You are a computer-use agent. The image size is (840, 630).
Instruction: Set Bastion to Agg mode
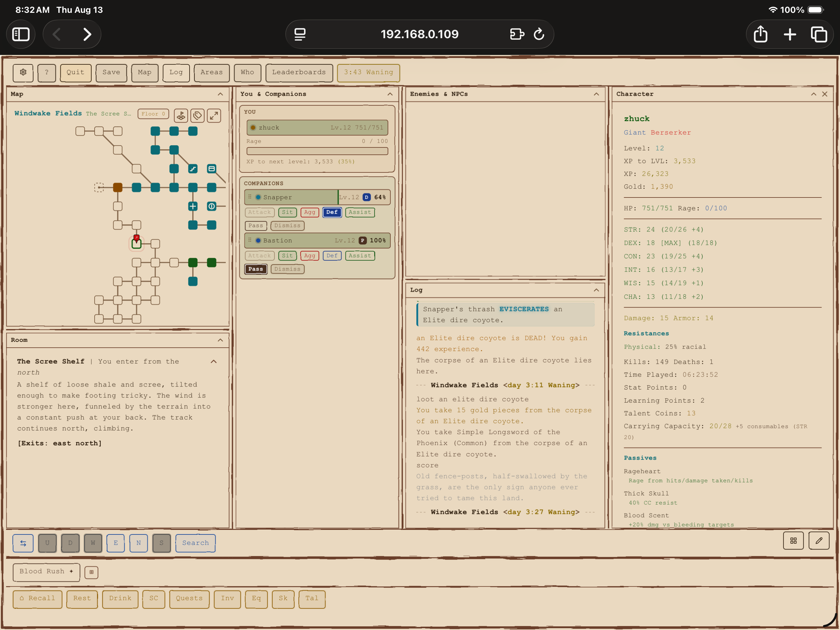coord(310,255)
